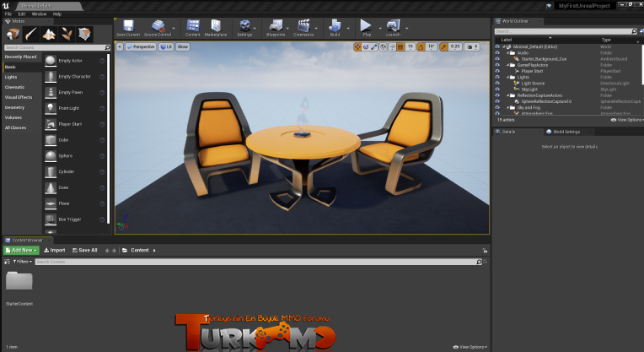Viewport: 644px width, 352px height.
Task: Open grid snap value 10 dropdown
Action: [x=411, y=47]
